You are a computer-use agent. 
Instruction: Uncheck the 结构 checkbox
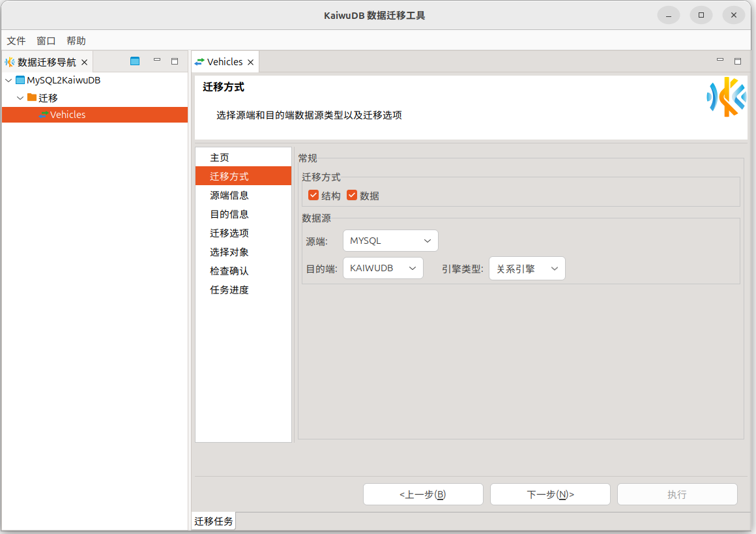pyautogui.click(x=313, y=195)
